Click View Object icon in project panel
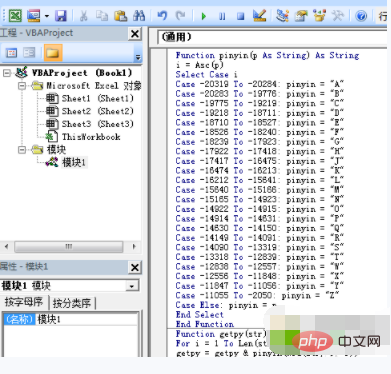The image size is (391, 374). (29, 53)
